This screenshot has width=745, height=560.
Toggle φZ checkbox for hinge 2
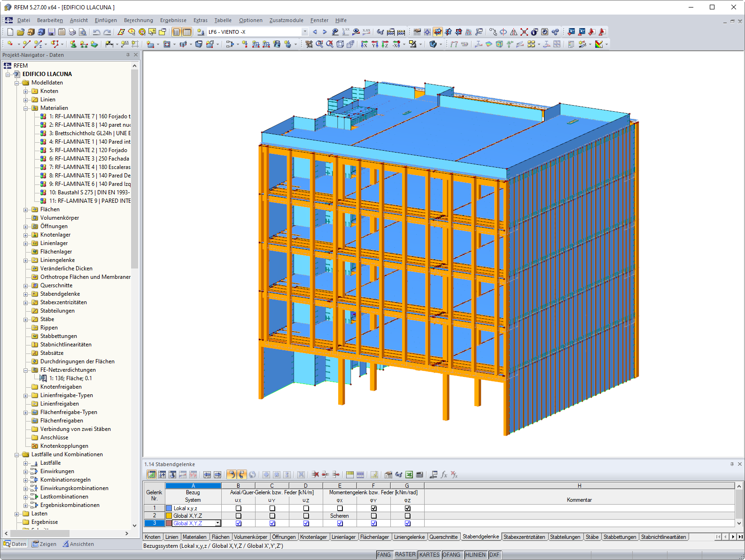[407, 516]
